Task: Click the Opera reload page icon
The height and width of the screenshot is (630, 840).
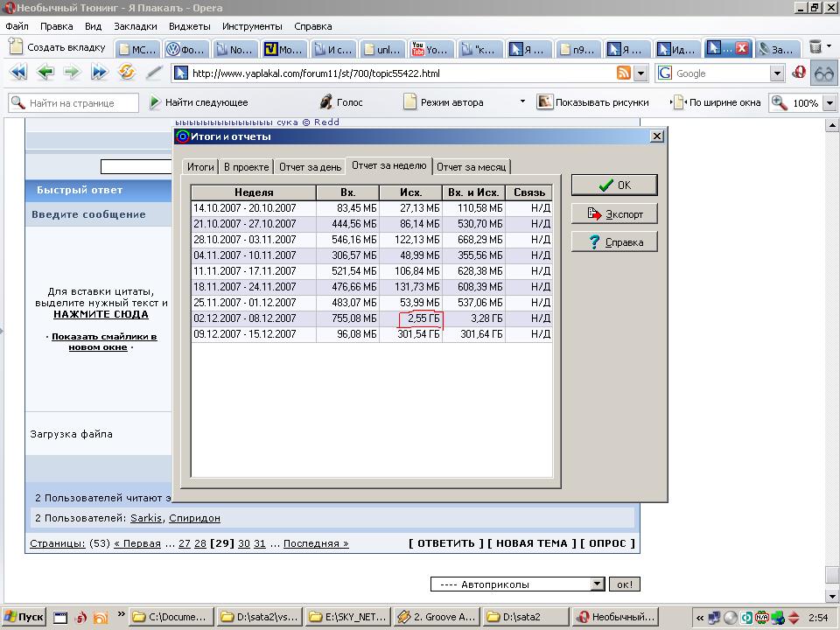Action: coord(127,72)
